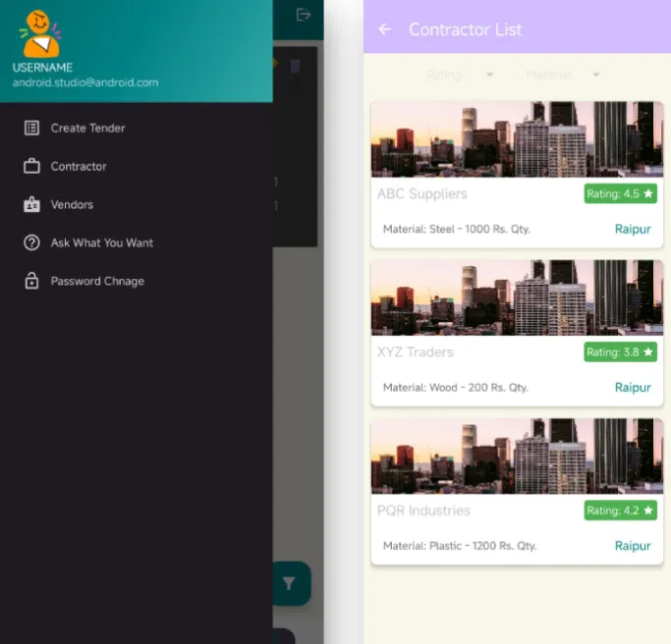The height and width of the screenshot is (644, 671).
Task: Click Raipur link on XYZ Traders card
Action: (x=633, y=388)
